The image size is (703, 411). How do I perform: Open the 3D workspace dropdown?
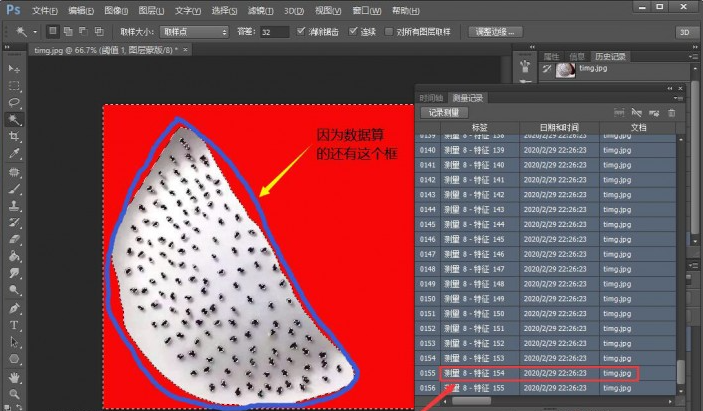tap(686, 32)
